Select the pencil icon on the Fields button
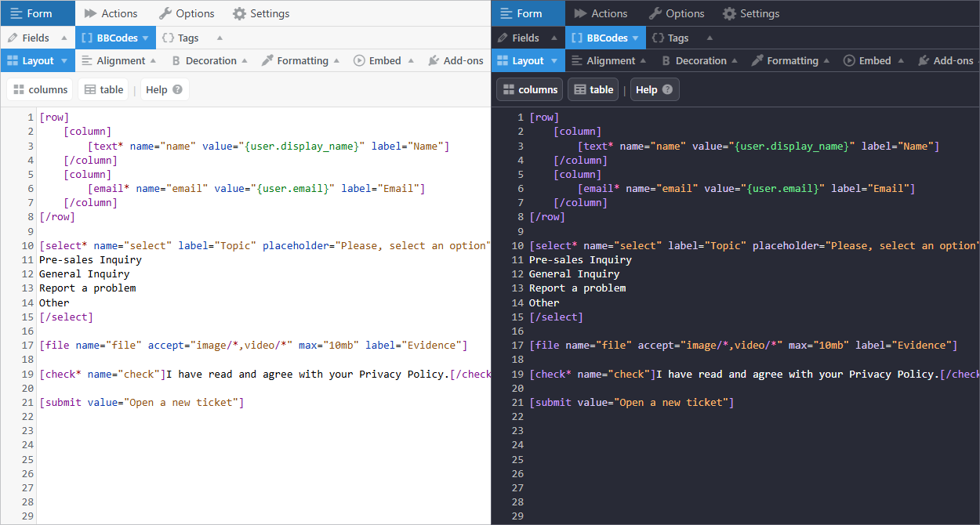Viewport: 980px width, 525px height. click(x=14, y=37)
